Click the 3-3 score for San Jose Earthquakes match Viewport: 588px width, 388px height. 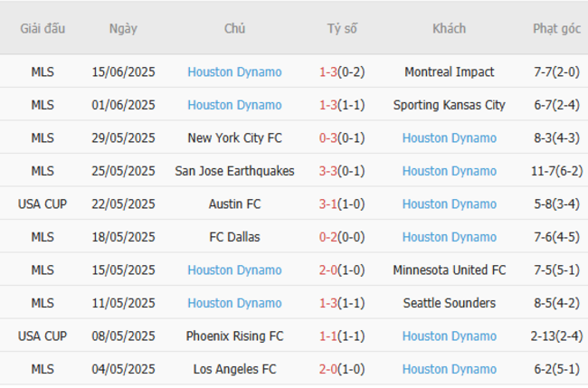tap(327, 171)
